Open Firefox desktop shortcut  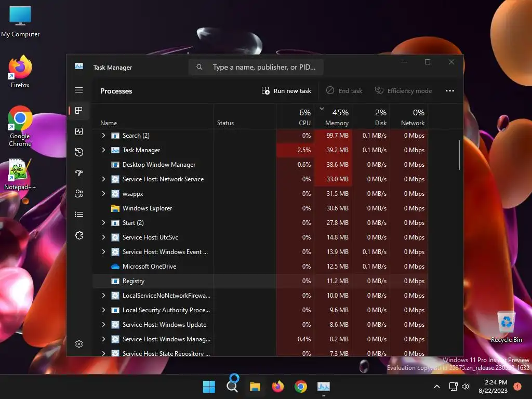(20, 72)
